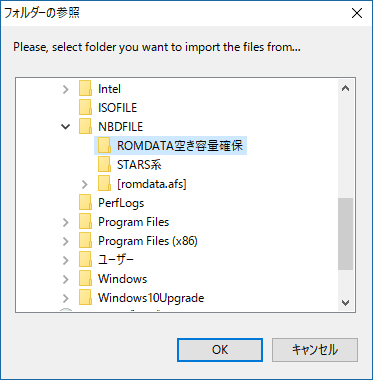Collapse the NBDFILE tree node
The height and width of the screenshot is (380, 373).
tap(66, 127)
